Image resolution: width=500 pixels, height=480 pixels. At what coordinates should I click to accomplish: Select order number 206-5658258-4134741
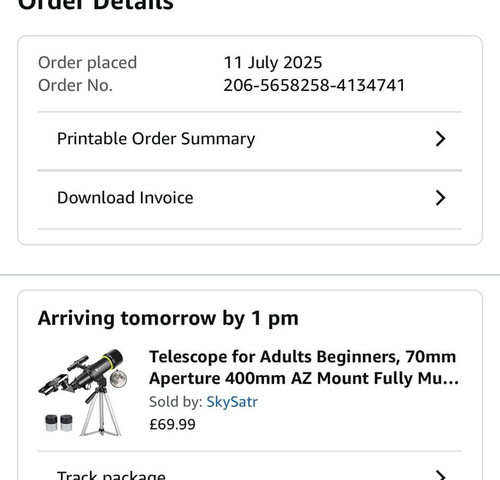[314, 85]
